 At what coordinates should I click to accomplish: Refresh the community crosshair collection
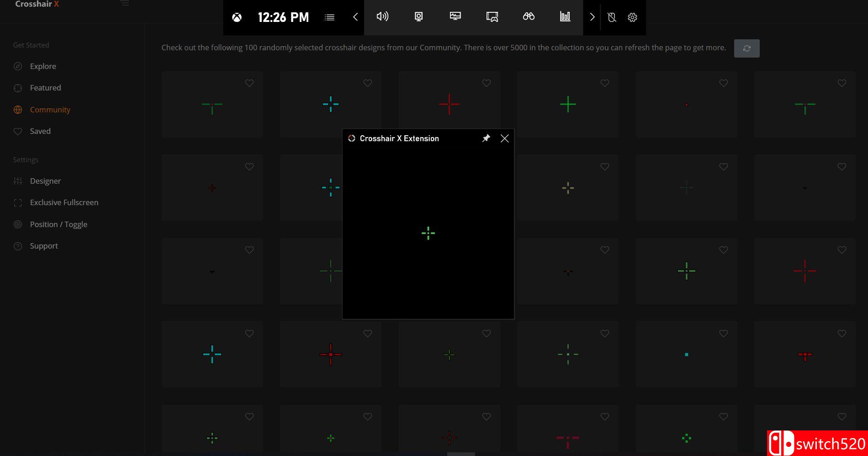pyautogui.click(x=746, y=48)
